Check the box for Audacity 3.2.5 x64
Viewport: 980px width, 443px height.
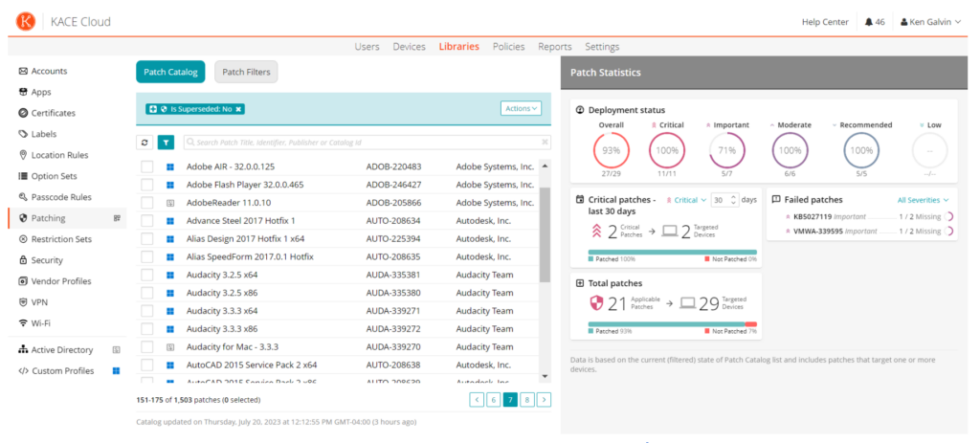(x=146, y=275)
